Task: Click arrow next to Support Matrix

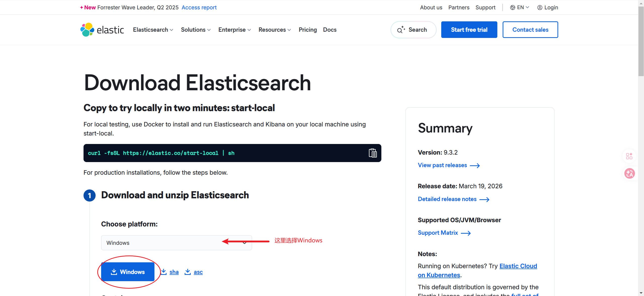Action: point(466,233)
